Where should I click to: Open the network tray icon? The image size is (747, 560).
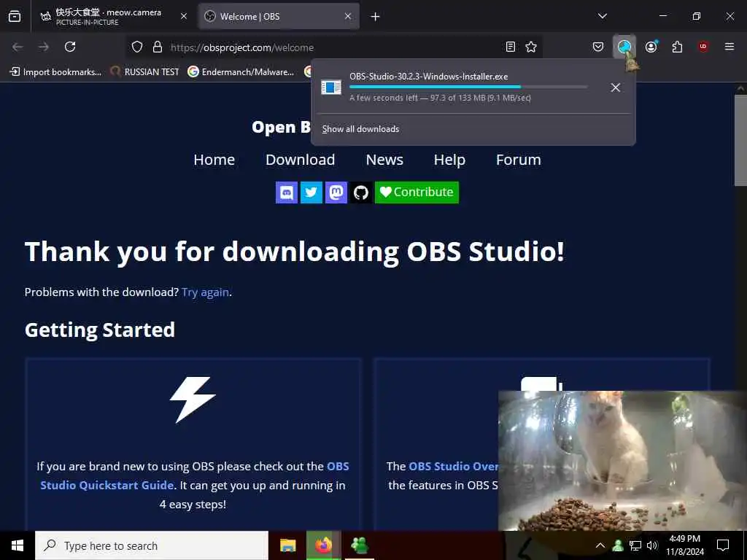tap(635, 545)
